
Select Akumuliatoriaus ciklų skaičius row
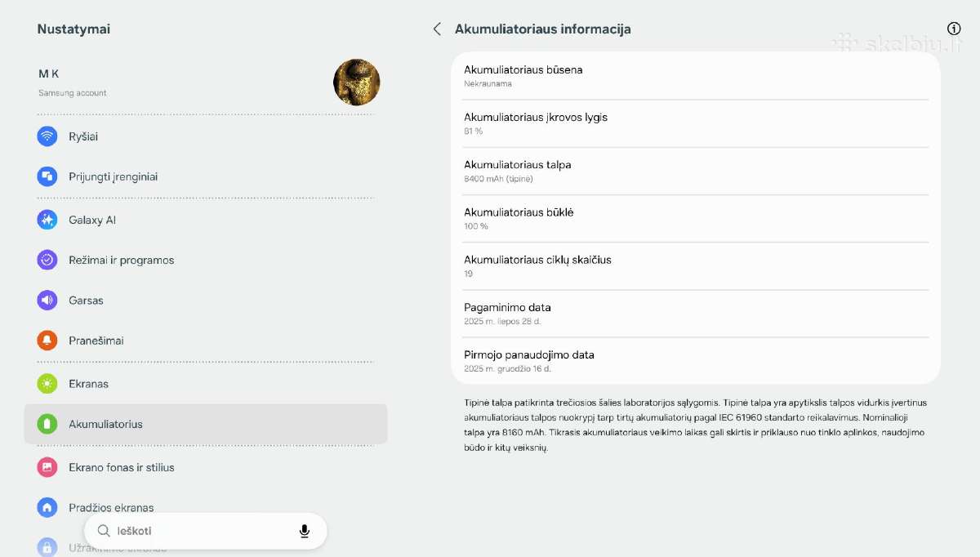(x=696, y=265)
